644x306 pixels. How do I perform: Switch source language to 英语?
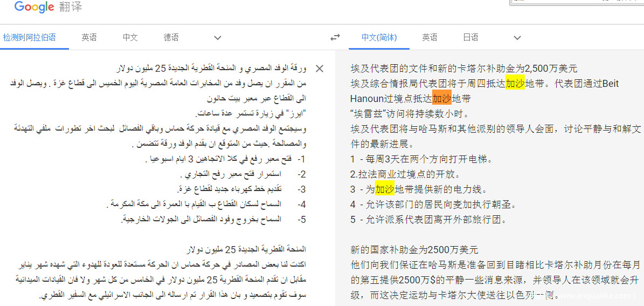pyautogui.click(x=89, y=37)
